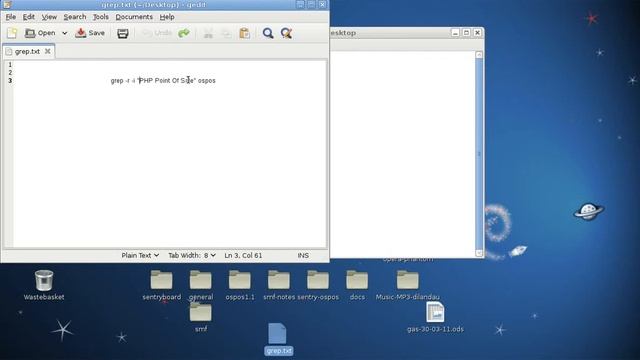Minimize the gedit window
This screenshot has height=360, width=640.
[300, 4]
